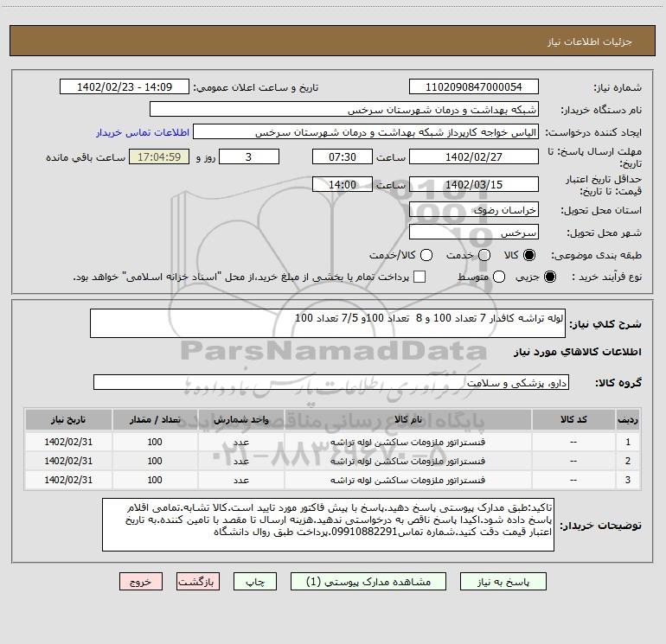666x644 pixels.
Task: Click the delivery province field خراسان رضوی
Action: click(474, 209)
